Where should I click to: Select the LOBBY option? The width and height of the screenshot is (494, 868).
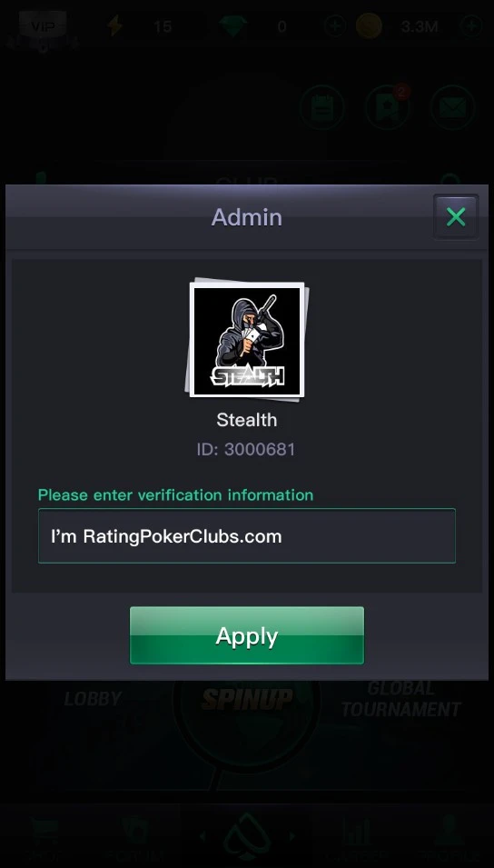point(93,699)
